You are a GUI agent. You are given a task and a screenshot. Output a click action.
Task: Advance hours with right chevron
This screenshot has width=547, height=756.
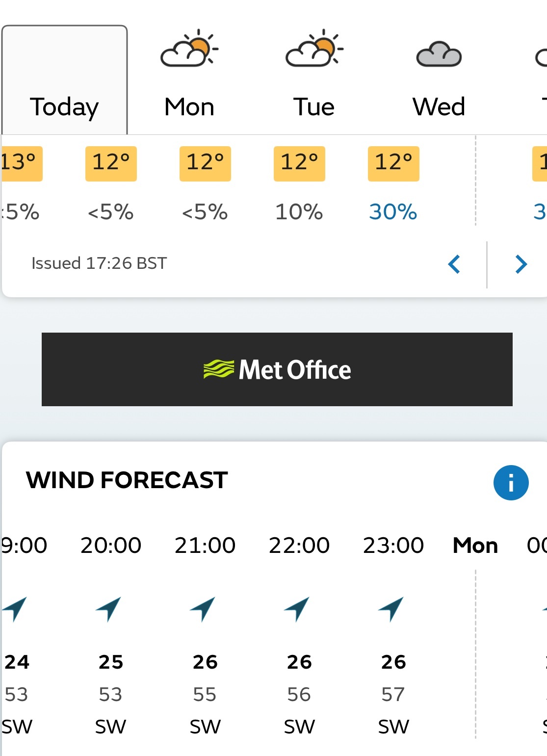(521, 264)
